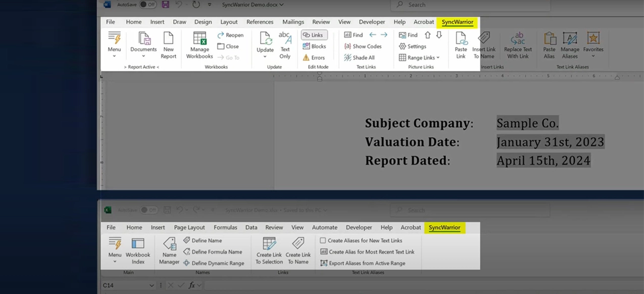Screen dimensions: 644x294
Task: Click Define Dynamic Range
Action: (x=213, y=263)
